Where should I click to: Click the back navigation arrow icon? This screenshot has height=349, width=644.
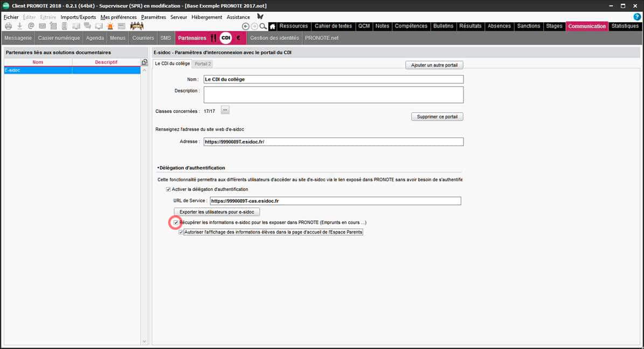point(246,26)
